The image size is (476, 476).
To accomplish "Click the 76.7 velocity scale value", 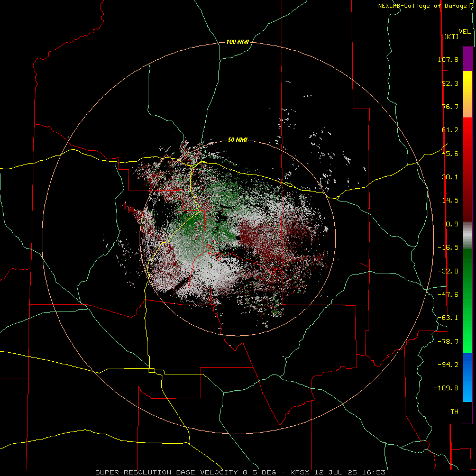I will [x=450, y=106].
